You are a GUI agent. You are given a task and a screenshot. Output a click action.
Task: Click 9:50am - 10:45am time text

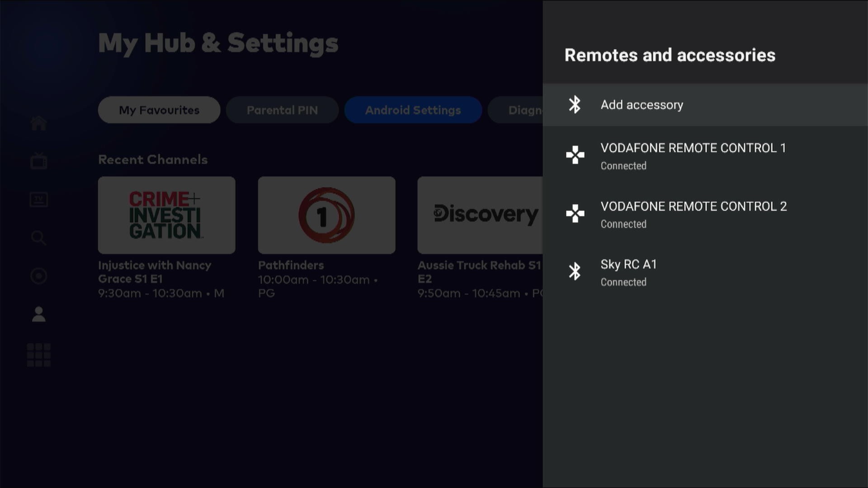[468, 293]
